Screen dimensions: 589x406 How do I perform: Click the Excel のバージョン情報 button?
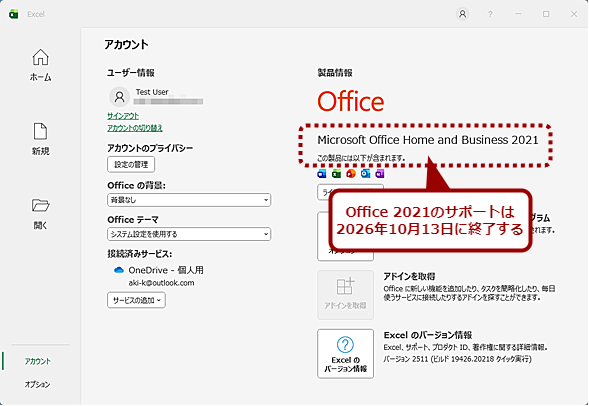[346, 354]
